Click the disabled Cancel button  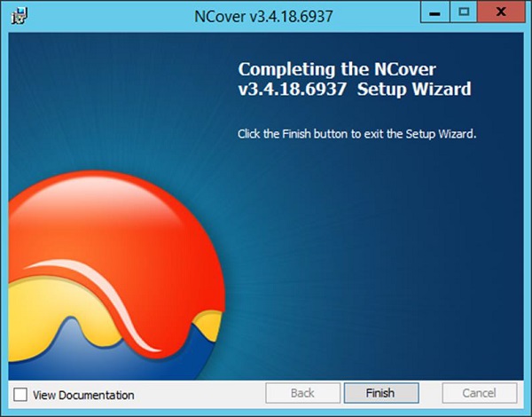[x=480, y=393]
